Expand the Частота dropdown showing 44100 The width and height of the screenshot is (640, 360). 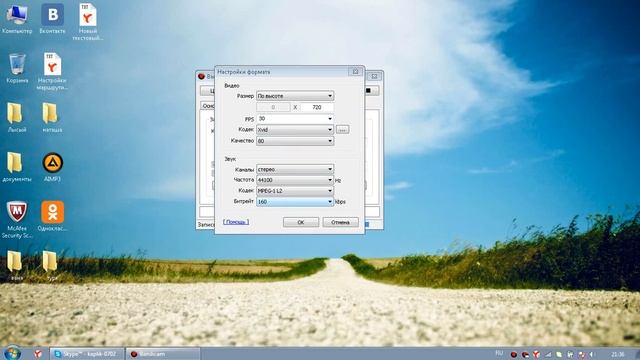pos(295,180)
